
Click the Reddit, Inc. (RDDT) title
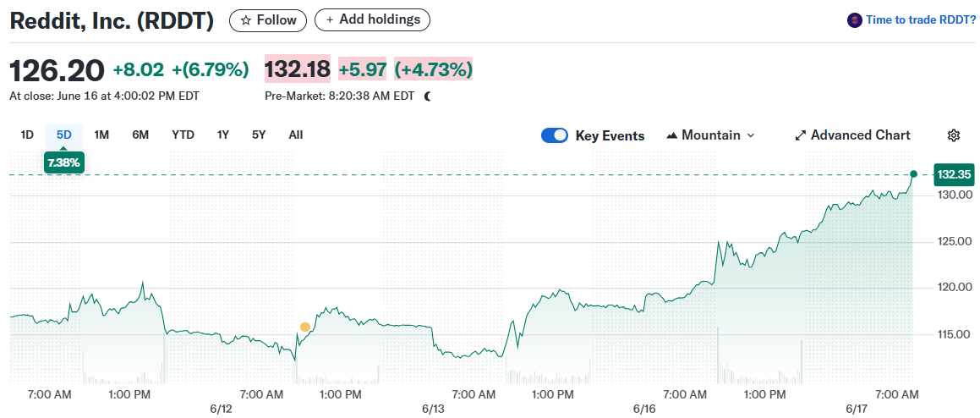(112, 21)
